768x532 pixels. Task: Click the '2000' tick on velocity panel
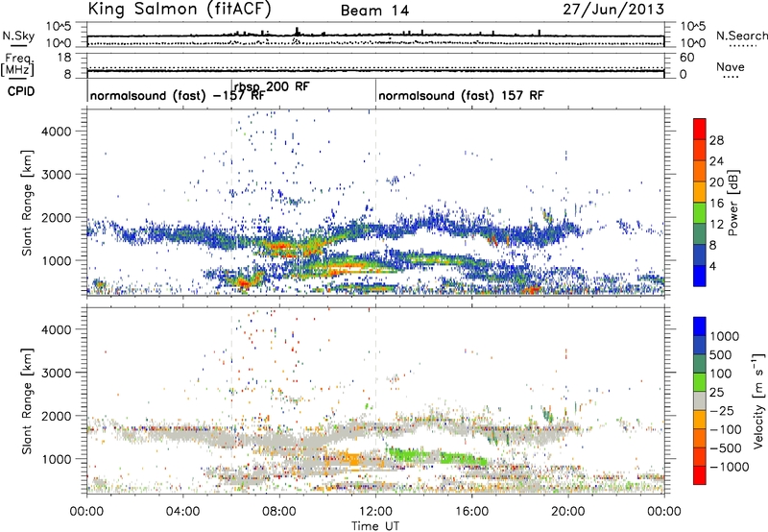coord(57,416)
